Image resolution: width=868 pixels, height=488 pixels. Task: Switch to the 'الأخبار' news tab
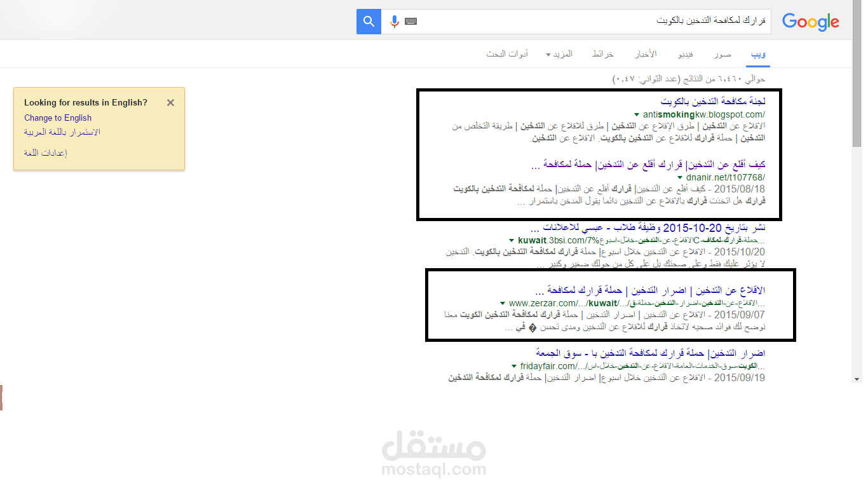tap(646, 54)
